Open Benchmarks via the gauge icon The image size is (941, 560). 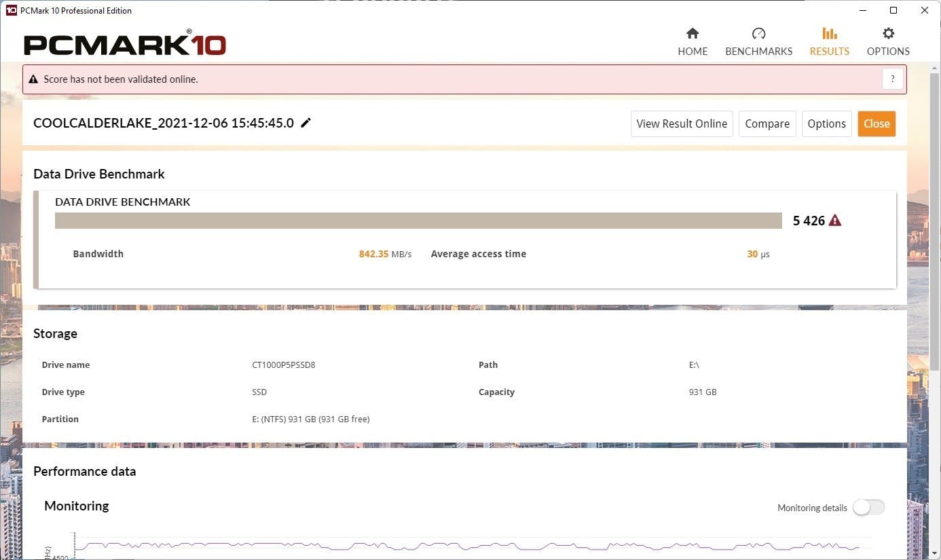point(759,33)
